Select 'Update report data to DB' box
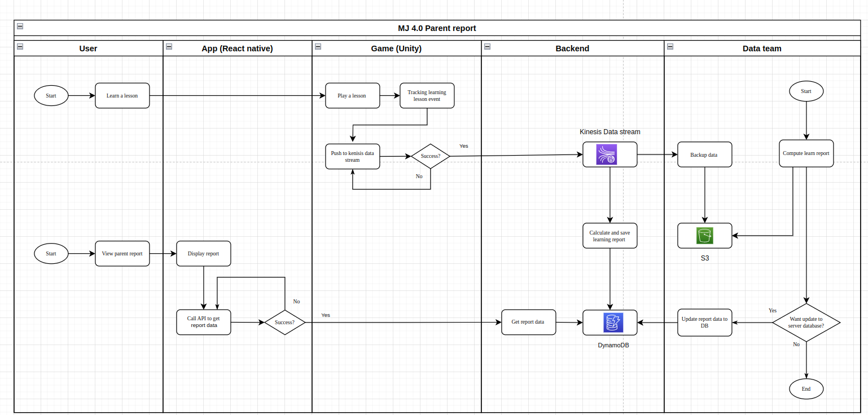The height and width of the screenshot is (415, 868). 705,323
